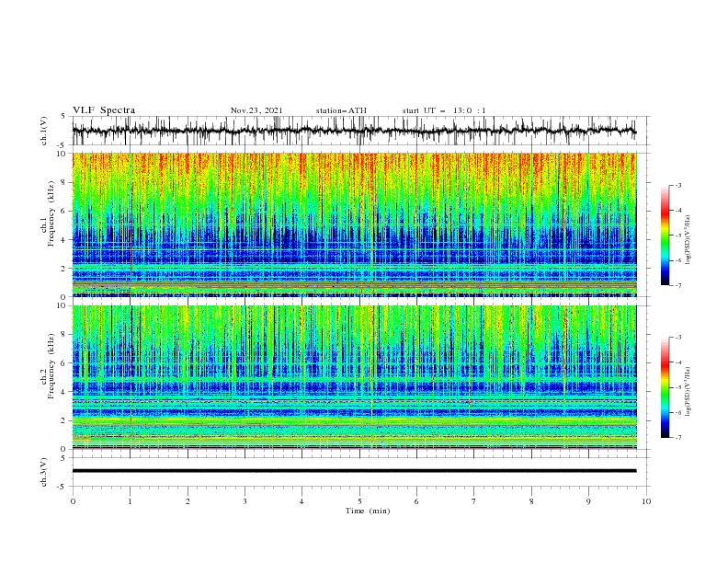Click time axis tick label "10"
Screen dimensions: 728x563
[646, 501]
